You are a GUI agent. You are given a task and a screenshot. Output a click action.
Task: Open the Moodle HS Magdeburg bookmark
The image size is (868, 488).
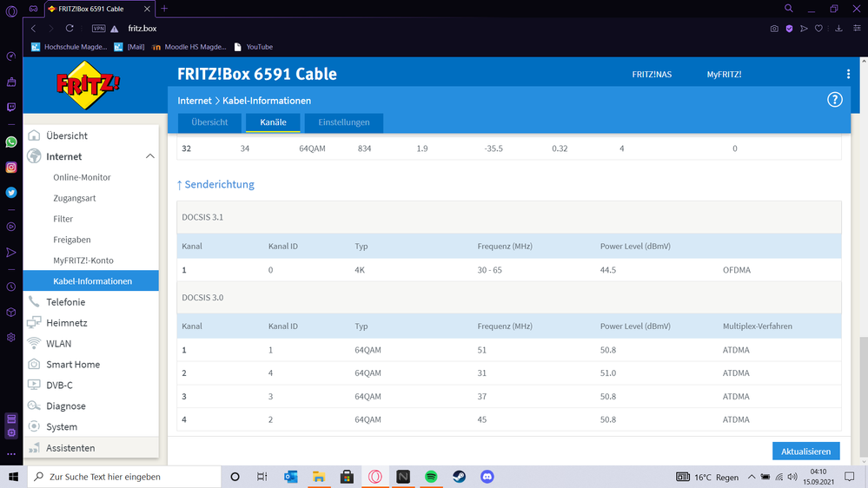[x=189, y=47]
